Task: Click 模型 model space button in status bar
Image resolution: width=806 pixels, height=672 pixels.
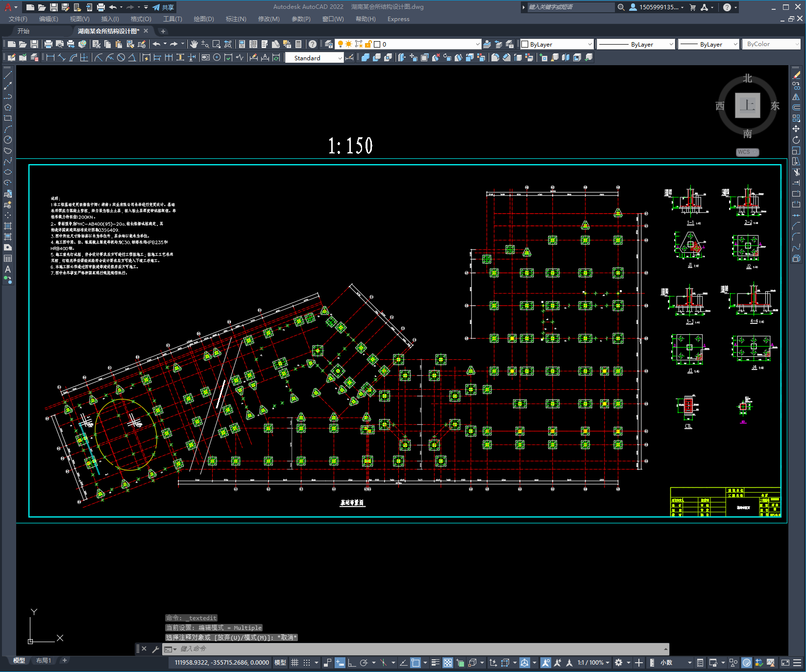Action: [280, 663]
